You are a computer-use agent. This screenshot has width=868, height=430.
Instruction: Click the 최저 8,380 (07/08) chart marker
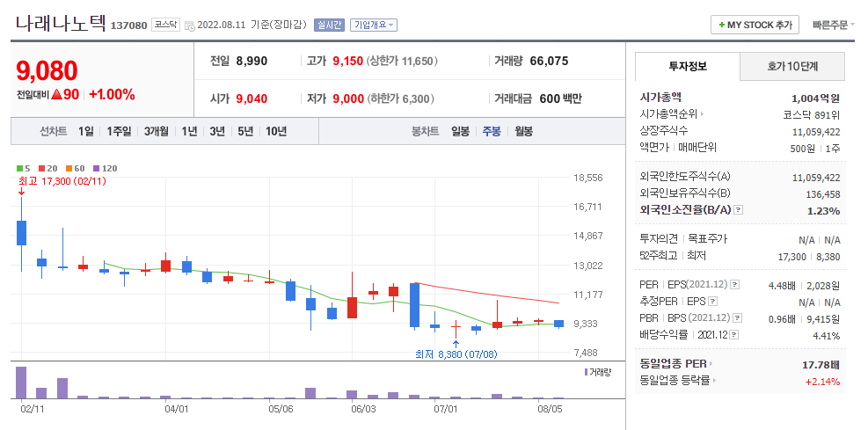coord(456,353)
